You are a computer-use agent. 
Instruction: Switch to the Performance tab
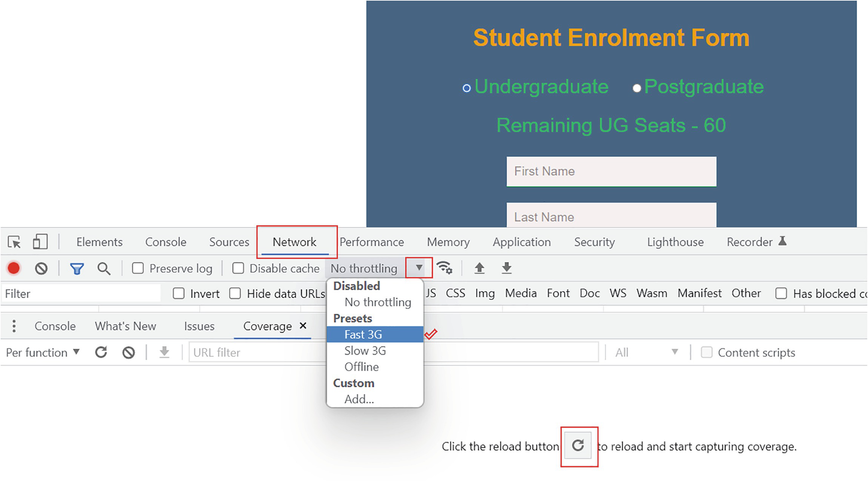371,242
